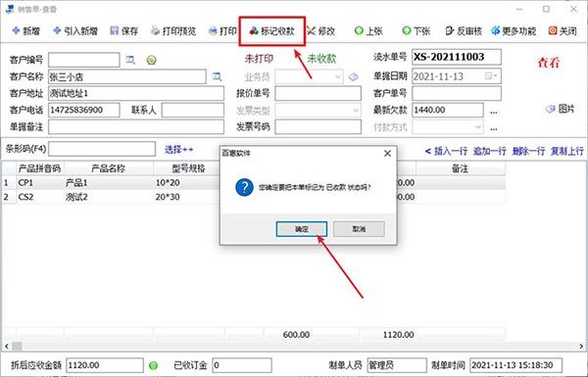Go to previous record with 上张
Image resolution: width=588 pixels, height=377 pixels.
pyautogui.click(x=368, y=30)
